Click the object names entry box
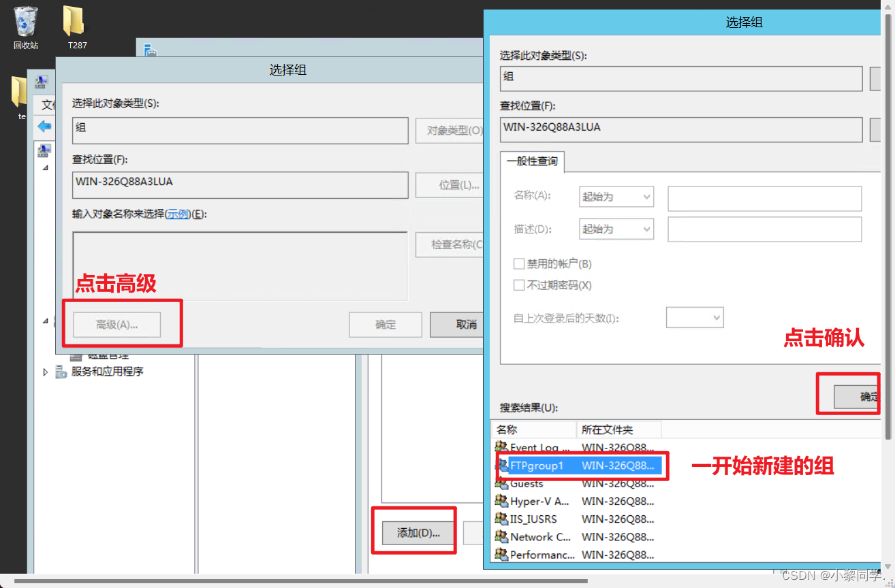The height and width of the screenshot is (588, 895). click(240, 266)
